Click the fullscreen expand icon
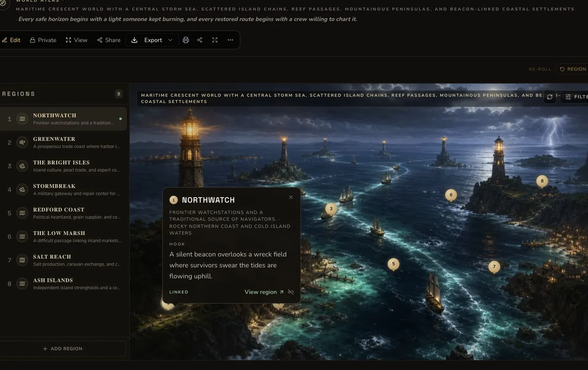The image size is (588, 370). (215, 40)
